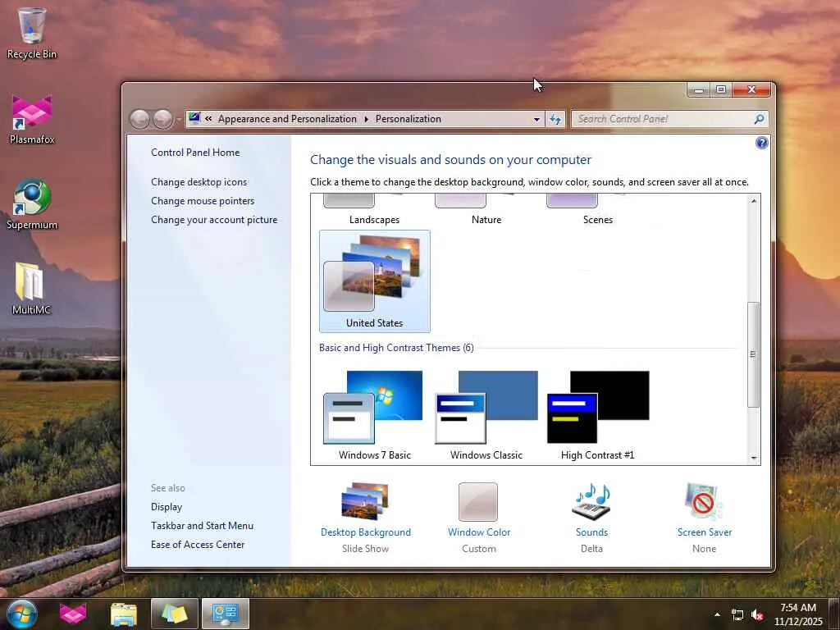Open Sticky Notes taskbar button
Screen dimensions: 840x630
[175, 614]
